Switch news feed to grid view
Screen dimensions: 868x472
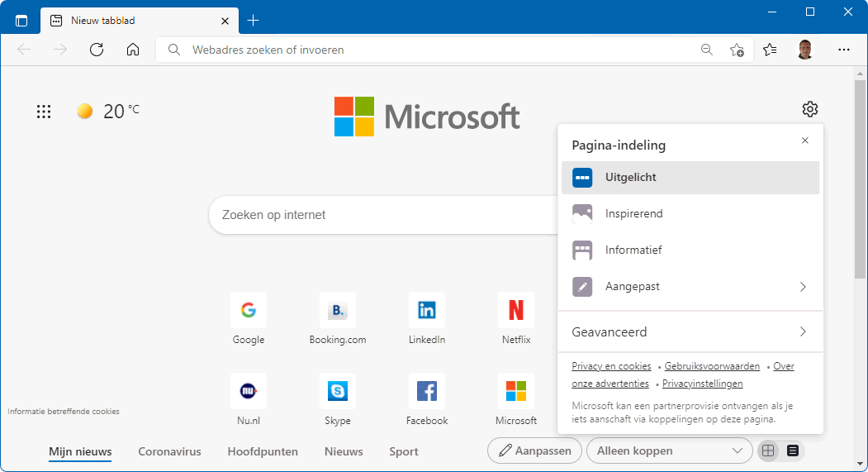(768, 451)
